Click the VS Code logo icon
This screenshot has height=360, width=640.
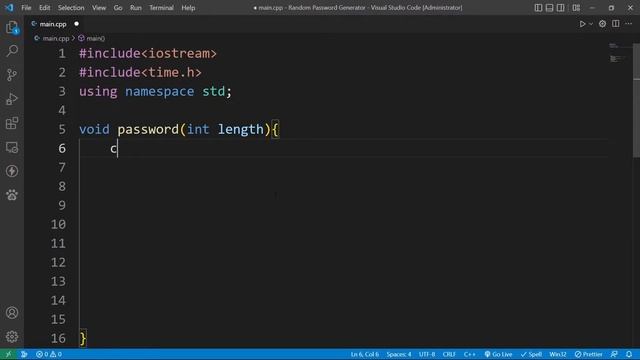tap(9, 8)
